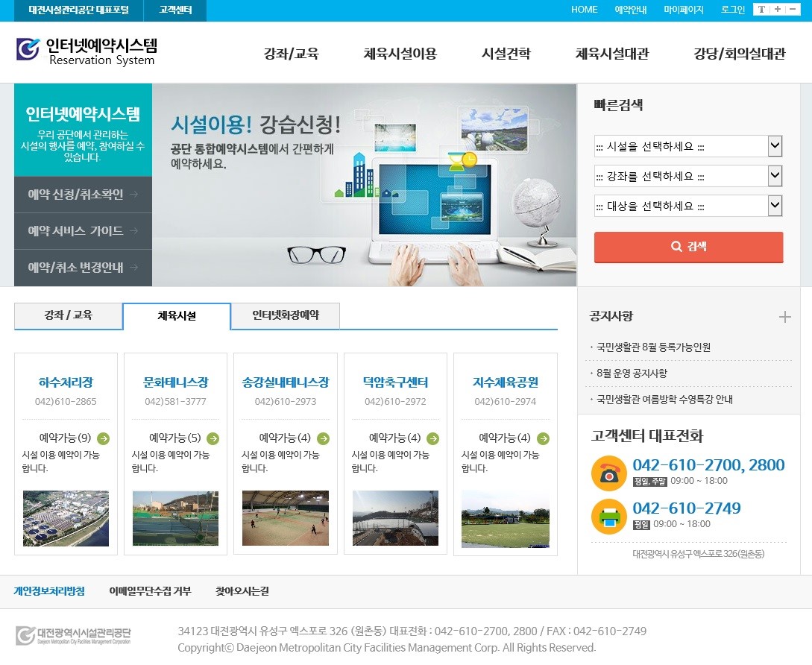This screenshot has height=665, width=812.
Task: Click green arrow beside 하수처리장 예약가능(9)
Action: pyautogui.click(x=103, y=438)
